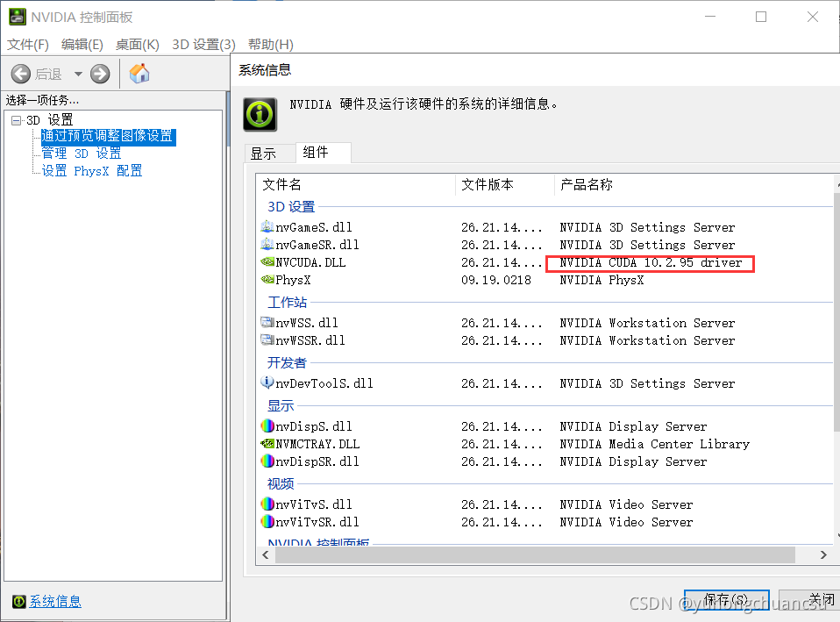Select 通过预览调整图像设置 in the task tree
This screenshot has height=622, width=840.
[108, 136]
